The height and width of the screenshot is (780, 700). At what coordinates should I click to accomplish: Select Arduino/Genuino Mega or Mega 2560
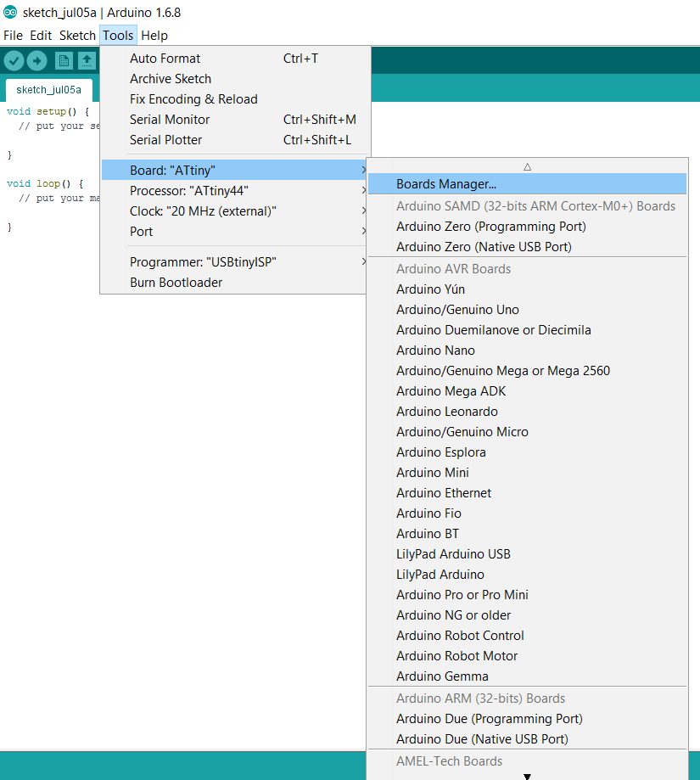528,371
